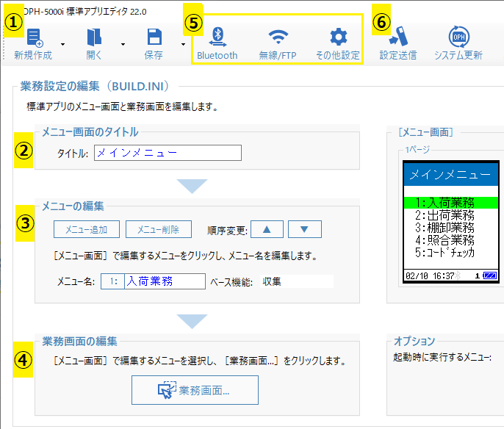Click the システム更新 OPH update icon
Image resolution: width=504 pixels, height=429 pixels.
pyautogui.click(x=458, y=37)
